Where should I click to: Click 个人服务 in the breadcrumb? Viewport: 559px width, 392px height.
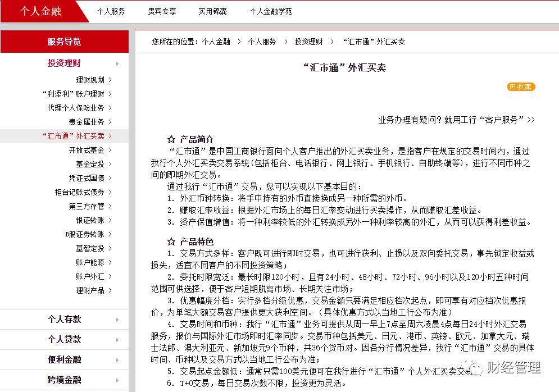click(262, 42)
